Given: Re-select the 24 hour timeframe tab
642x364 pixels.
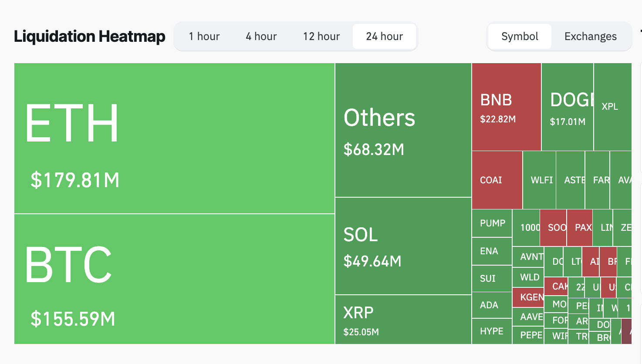Looking at the screenshot, I should 384,37.
